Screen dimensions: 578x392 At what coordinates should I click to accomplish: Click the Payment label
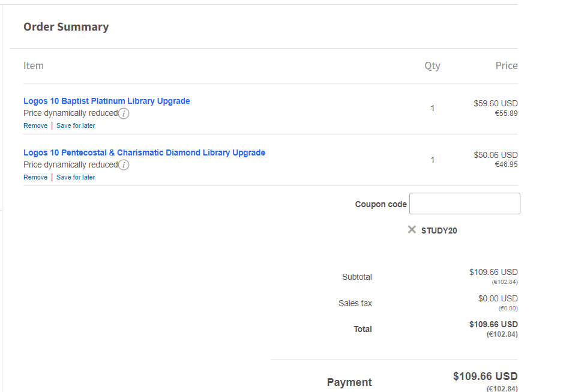(349, 382)
